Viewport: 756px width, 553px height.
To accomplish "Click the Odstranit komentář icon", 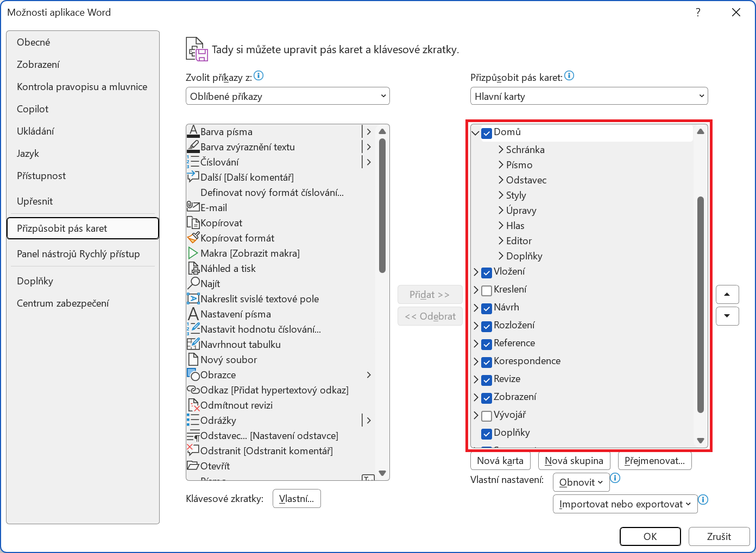I will pyautogui.click(x=193, y=450).
